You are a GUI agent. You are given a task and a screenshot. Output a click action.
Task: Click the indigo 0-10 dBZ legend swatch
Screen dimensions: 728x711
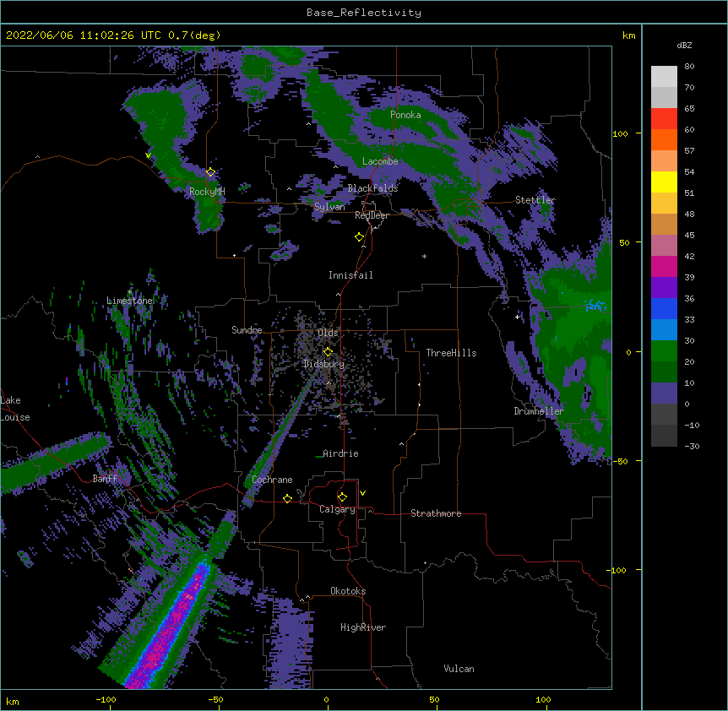click(x=664, y=393)
